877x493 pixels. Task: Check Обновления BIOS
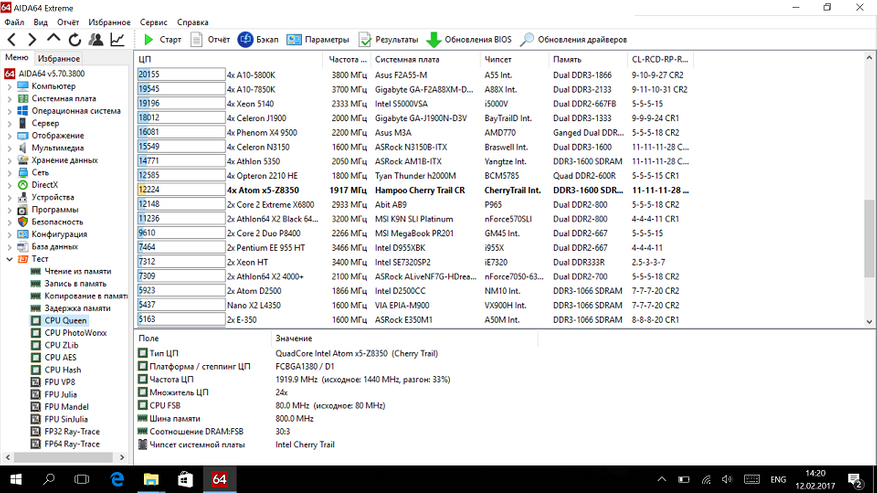point(469,40)
